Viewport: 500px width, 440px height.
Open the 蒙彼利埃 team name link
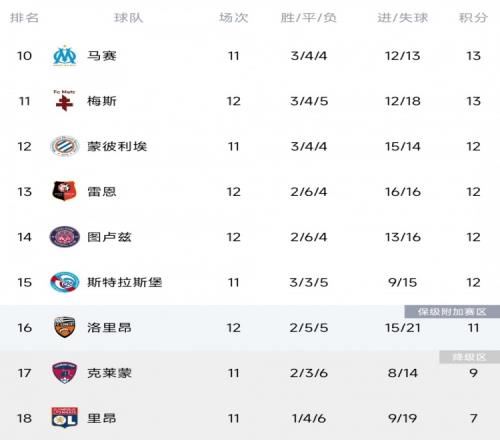117,146
